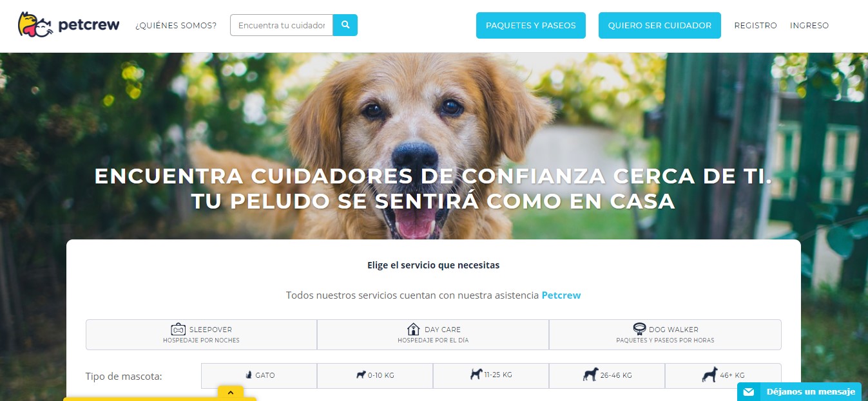Click the petcrew logo icon

35,25
